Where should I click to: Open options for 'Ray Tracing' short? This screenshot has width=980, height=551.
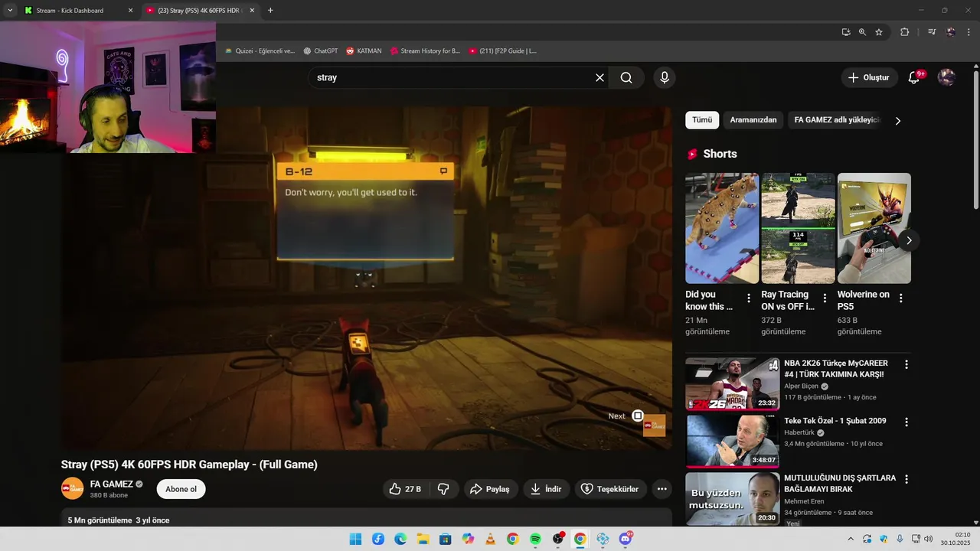(825, 298)
